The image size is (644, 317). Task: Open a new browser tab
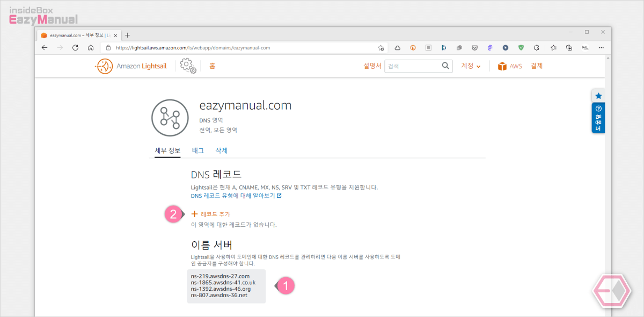(127, 35)
